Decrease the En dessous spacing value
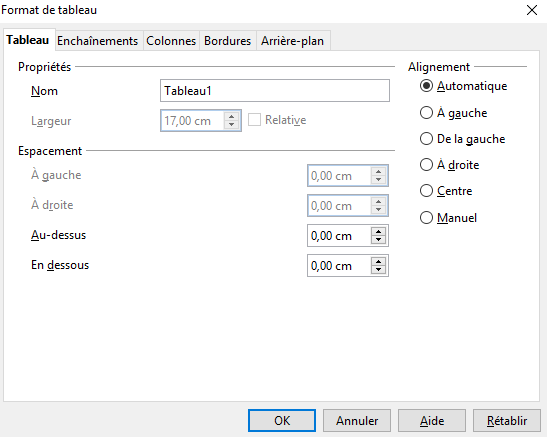Image resolution: width=547 pixels, height=437 pixels. 379,270
